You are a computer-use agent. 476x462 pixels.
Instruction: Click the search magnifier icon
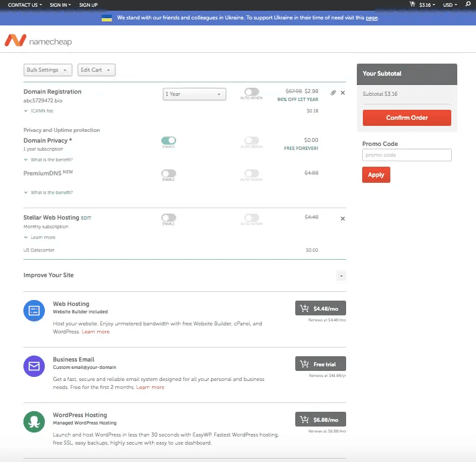(468, 4)
